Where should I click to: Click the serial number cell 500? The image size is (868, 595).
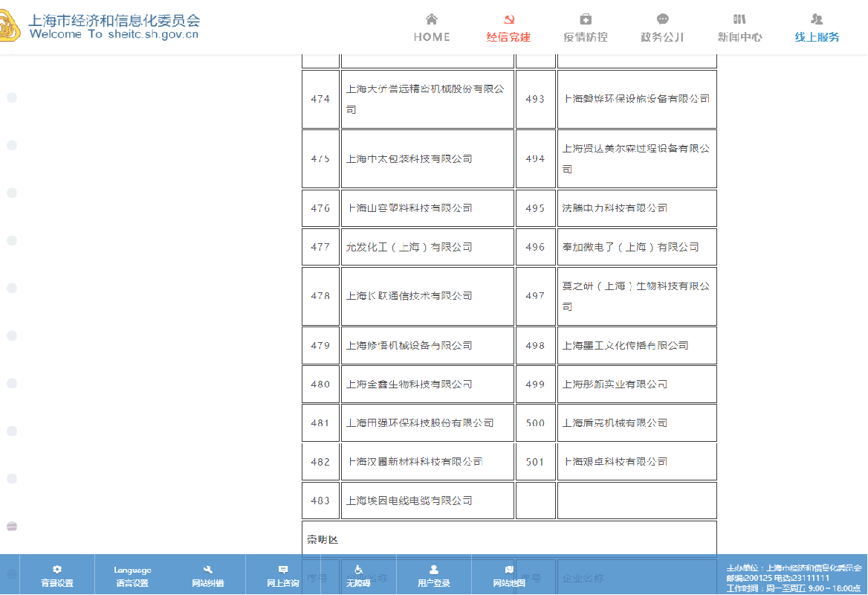click(535, 423)
